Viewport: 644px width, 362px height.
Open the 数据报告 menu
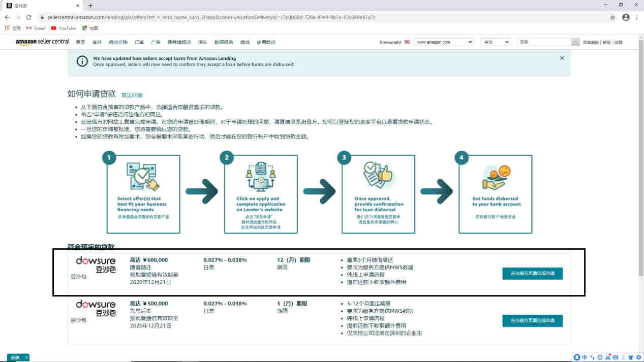tap(224, 42)
